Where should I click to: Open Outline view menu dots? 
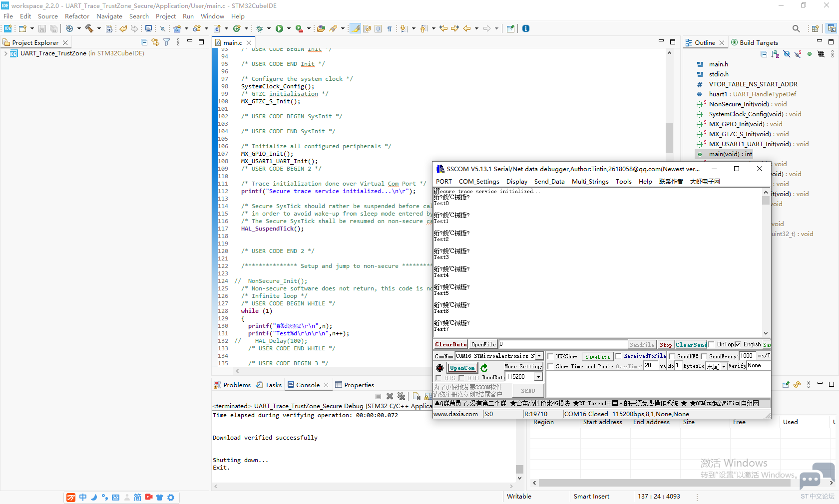832,54
